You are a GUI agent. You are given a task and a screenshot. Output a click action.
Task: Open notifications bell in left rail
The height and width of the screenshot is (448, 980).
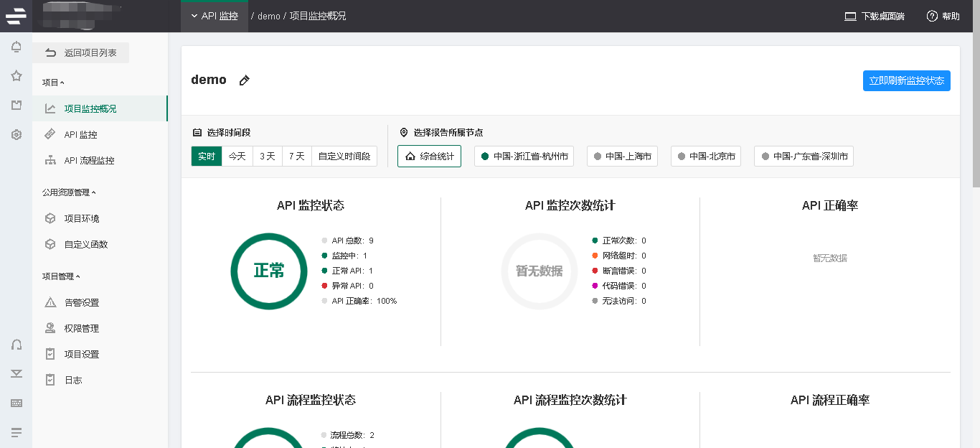(17, 47)
